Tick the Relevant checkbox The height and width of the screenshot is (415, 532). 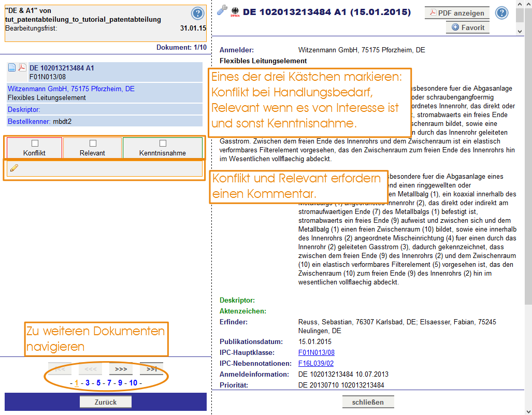(x=93, y=143)
